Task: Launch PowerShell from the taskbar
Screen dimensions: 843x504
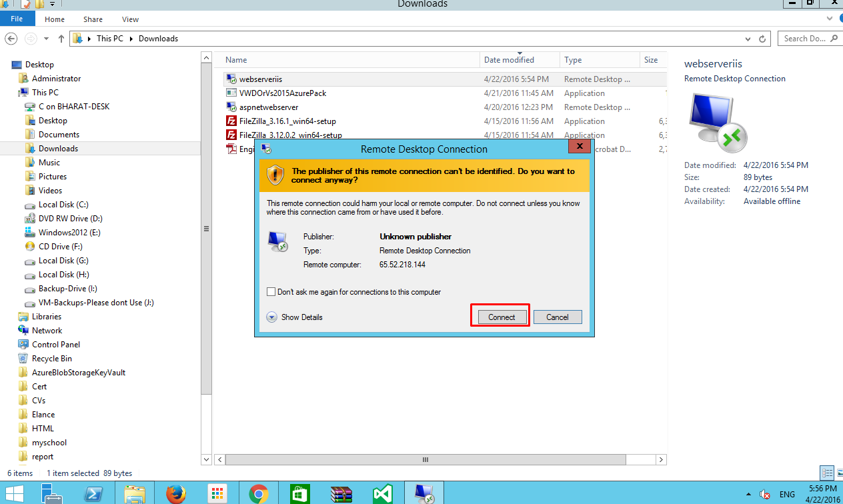Action: pyautogui.click(x=93, y=494)
